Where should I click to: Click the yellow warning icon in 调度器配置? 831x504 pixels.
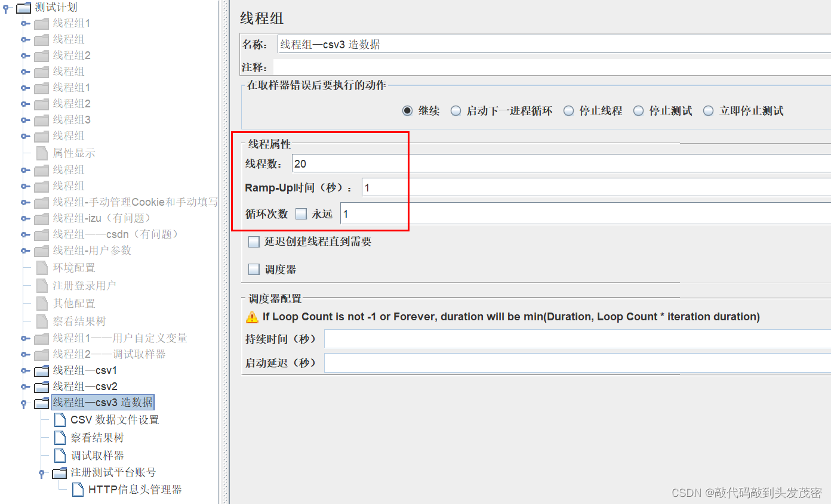[x=253, y=317]
